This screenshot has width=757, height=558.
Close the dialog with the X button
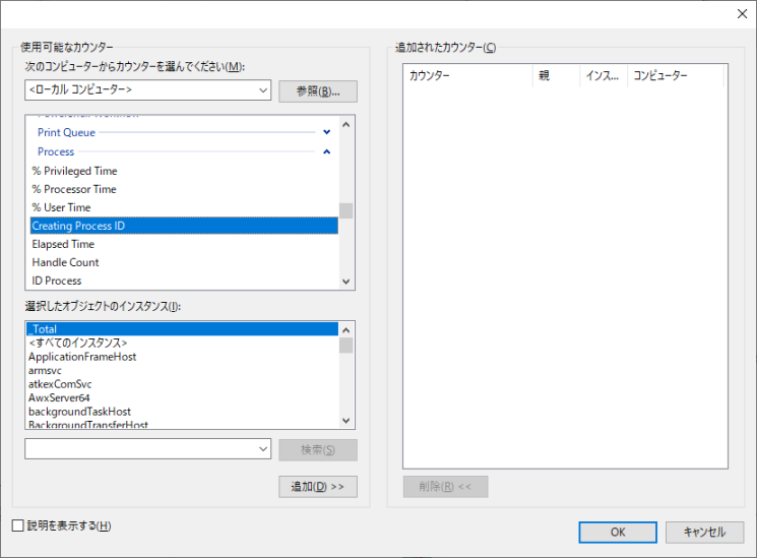tap(741, 14)
